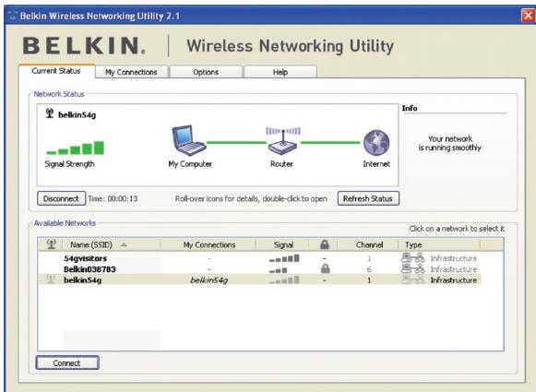Image resolution: width=536 pixels, height=392 pixels.
Task: Sort by the Signal column header
Action: point(283,244)
